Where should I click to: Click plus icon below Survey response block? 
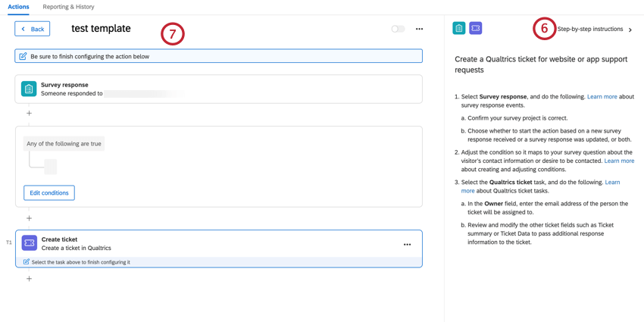coord(29,113)
